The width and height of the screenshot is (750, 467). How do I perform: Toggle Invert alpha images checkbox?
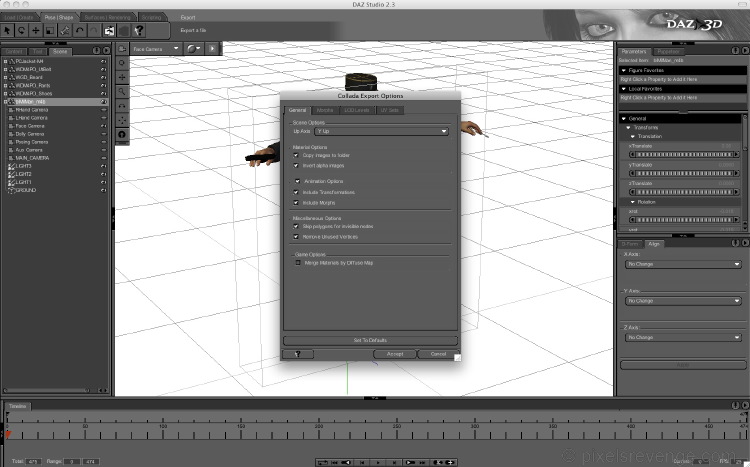point(296,166)
